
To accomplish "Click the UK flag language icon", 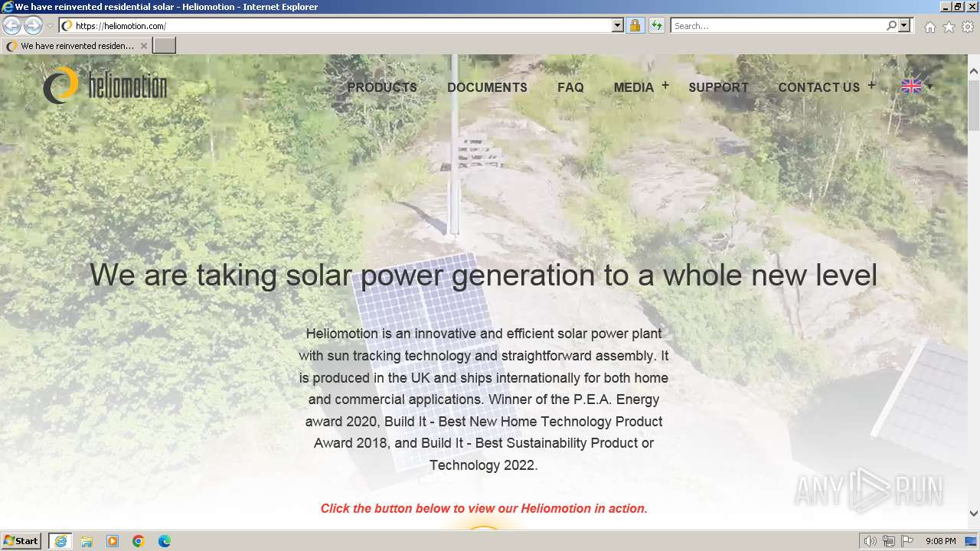I will click(x=911, y=86).
